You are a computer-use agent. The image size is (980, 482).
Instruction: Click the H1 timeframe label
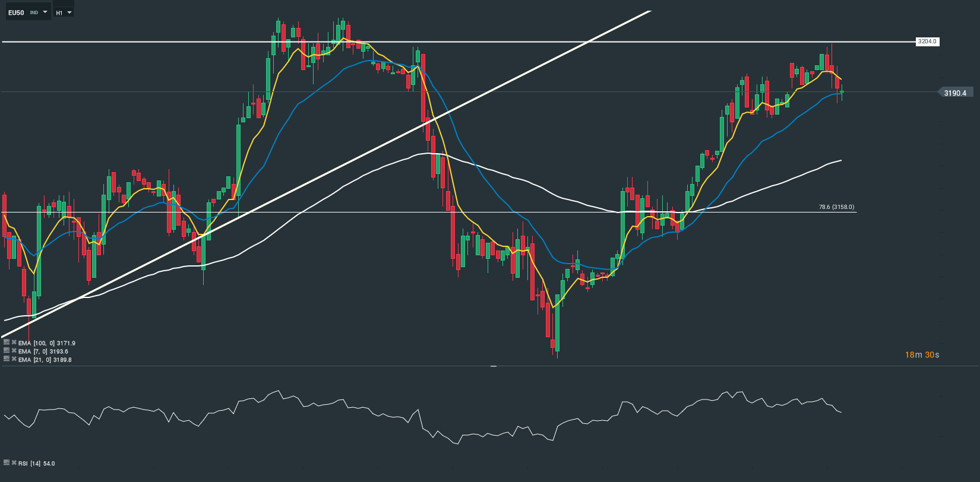click(x=59, y=12)
